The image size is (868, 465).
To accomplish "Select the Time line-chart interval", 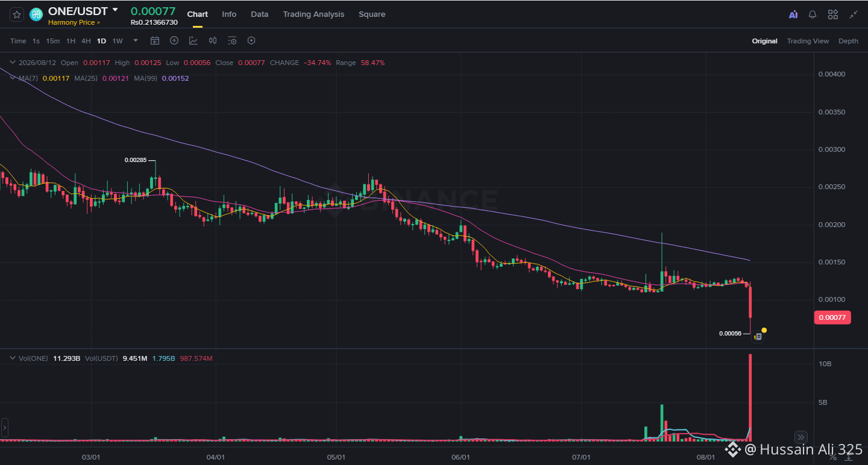I will [18, 41].
